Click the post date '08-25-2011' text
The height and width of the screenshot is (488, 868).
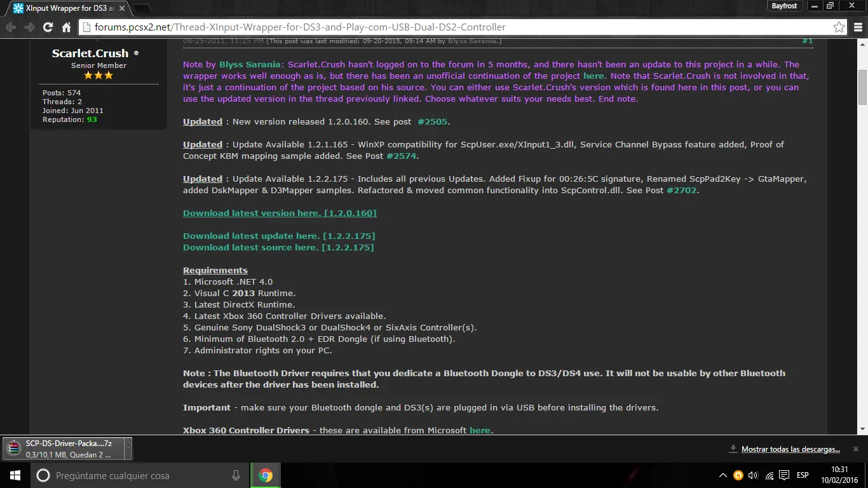pos(204,41)
